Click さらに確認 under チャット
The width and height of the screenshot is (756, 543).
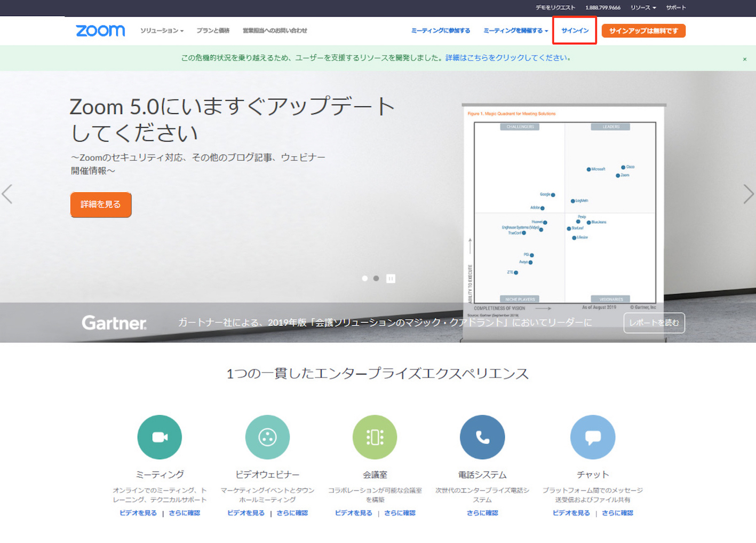click(x=617, y=513)
